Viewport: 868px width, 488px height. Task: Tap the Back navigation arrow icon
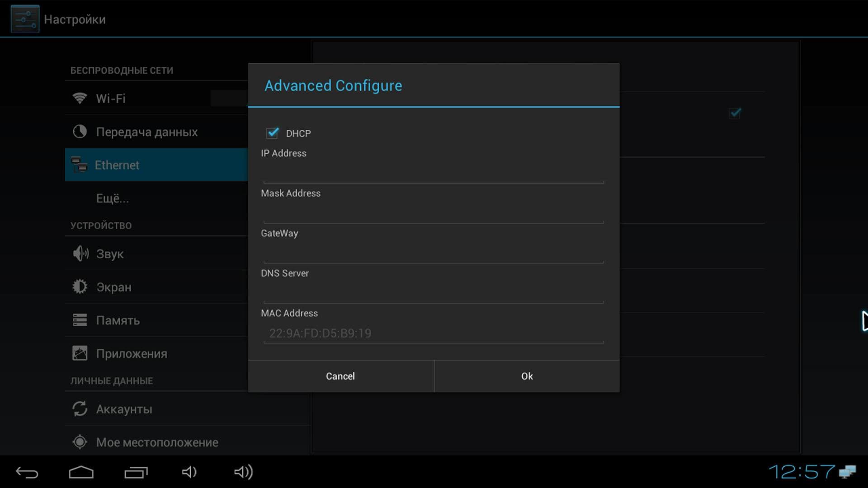[x=27, y=473]
